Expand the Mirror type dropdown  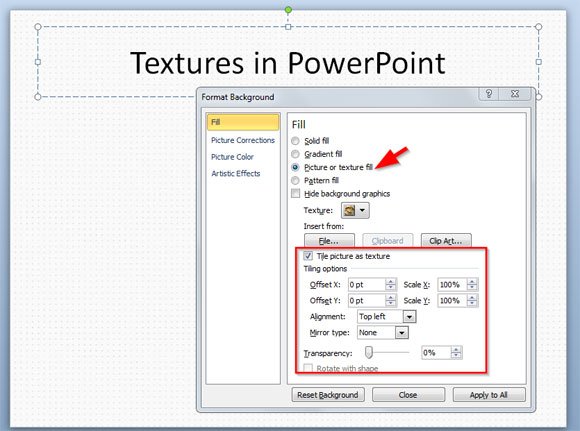point(402,333)
